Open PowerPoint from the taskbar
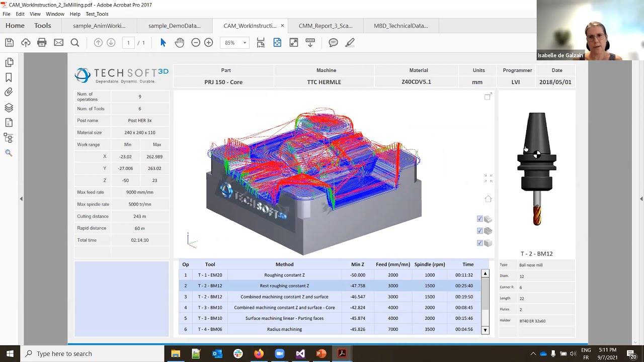 click(321, 353)
